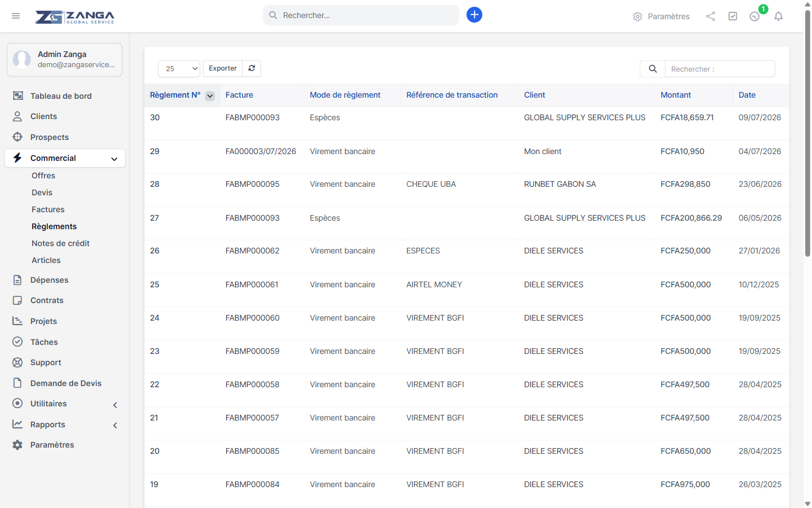Click the Zanga Global Service logo
The image size is (812, 508).
74,17
